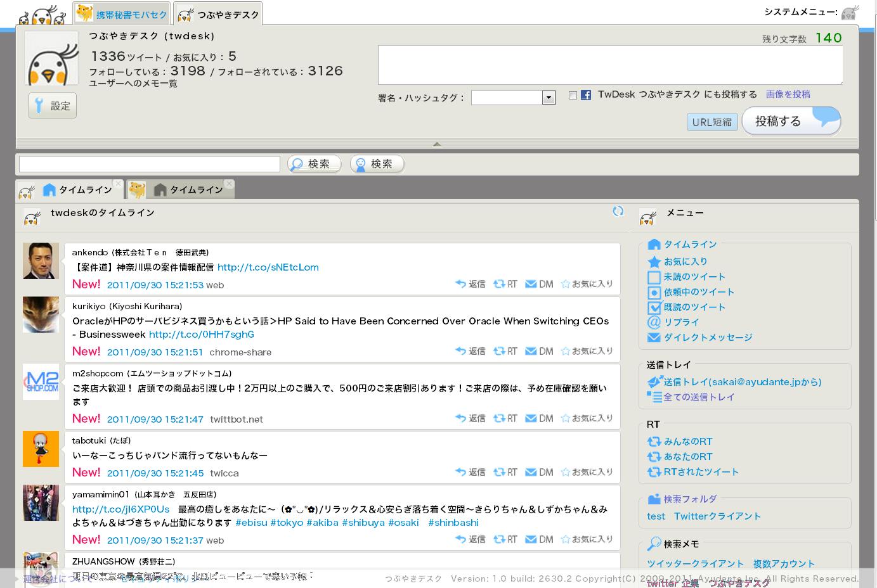Retweet tabotuki's tweet
This screenshot has height=588, width=877.
click(x=505, y=472)
